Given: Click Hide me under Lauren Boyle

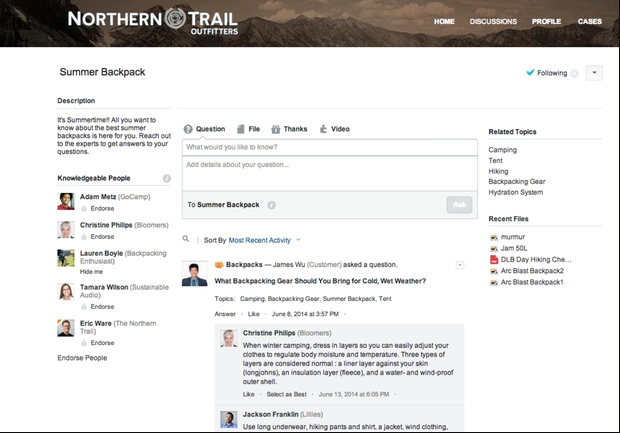Looking at the screenshot, I should [x=91, y=272].
